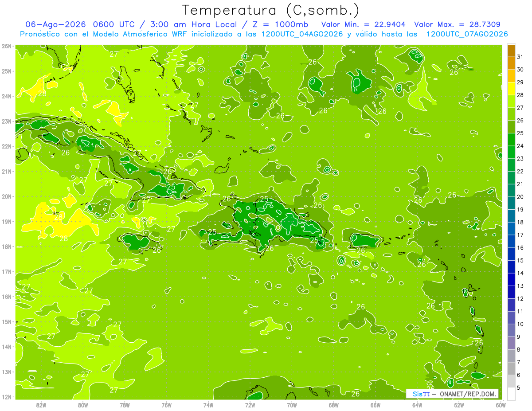Click the "3:00 am Hora Local" text
This screenshot has height=411, width=532.
[193, 24]
